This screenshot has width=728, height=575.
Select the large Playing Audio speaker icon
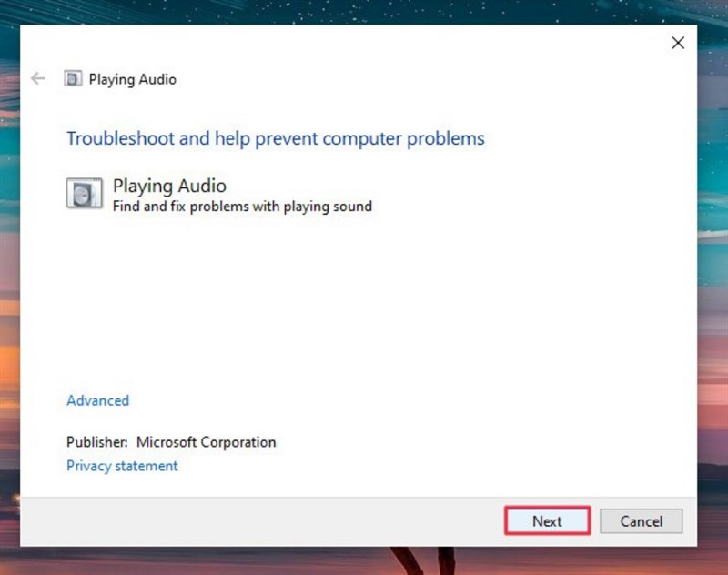click(x=84, y=193)
